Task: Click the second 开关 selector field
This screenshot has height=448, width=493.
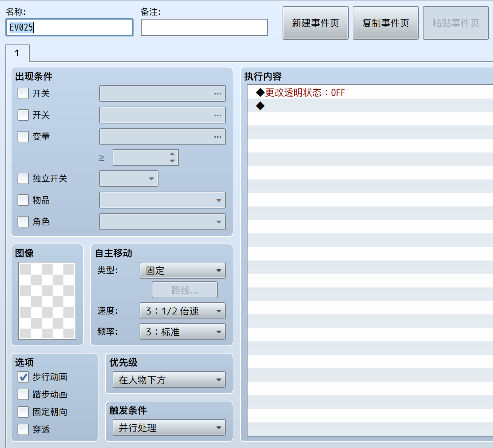Action: (163, 115)
